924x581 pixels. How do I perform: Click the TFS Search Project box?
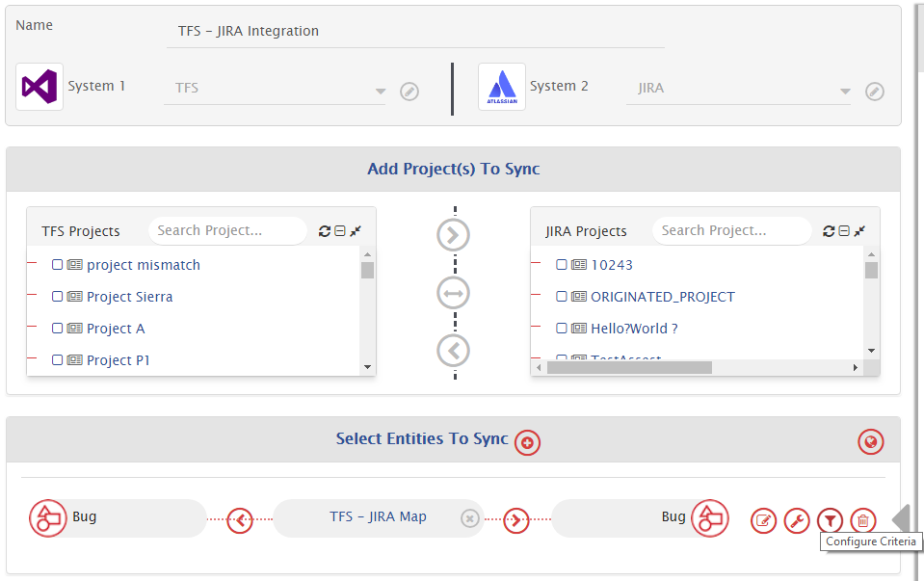click(x=226, y=230)
